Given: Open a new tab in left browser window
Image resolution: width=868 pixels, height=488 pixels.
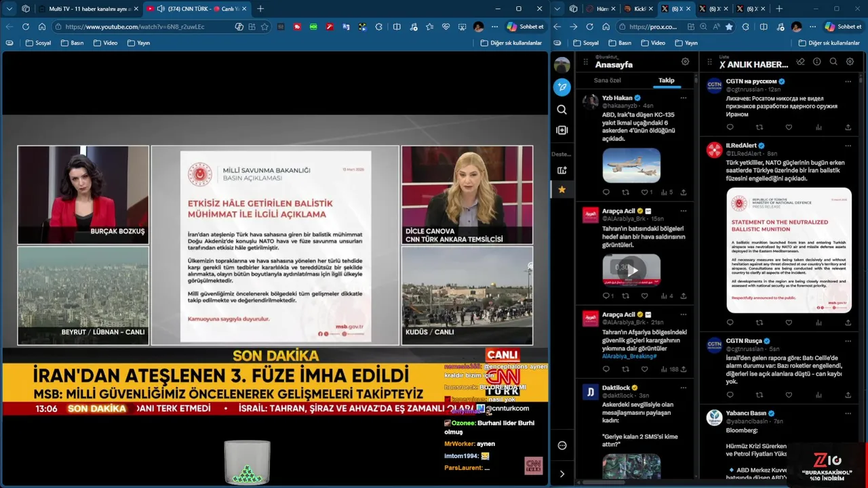Looking at the screenshot, I should tap(260, 9).
